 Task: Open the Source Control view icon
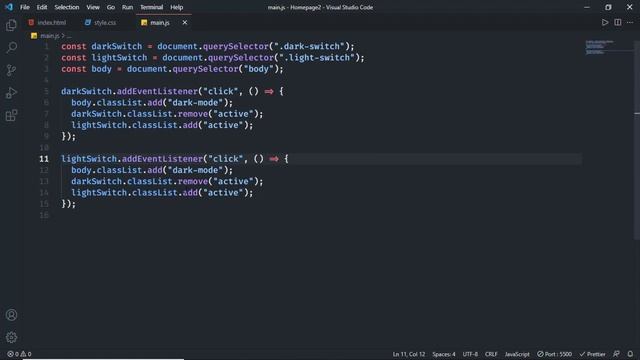click(11, 70)
